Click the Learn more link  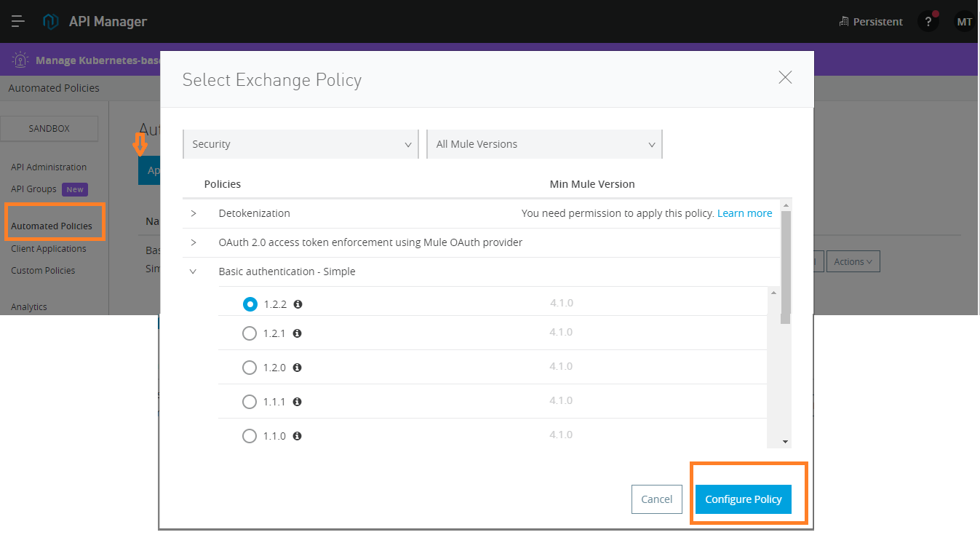[744, 213]
